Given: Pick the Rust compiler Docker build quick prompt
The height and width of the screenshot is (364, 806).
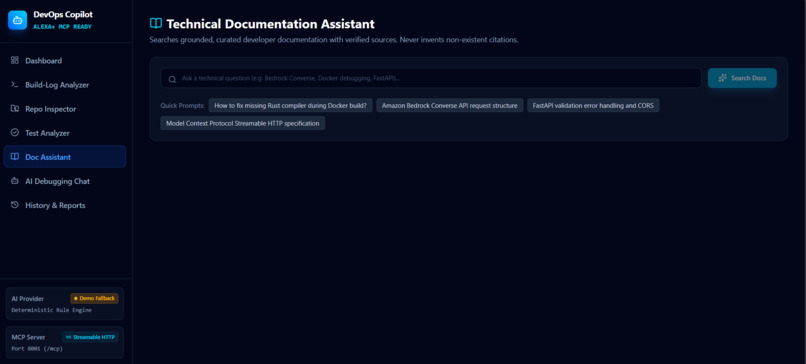Looking at the screenshot, I should click(x=290, y=105).
